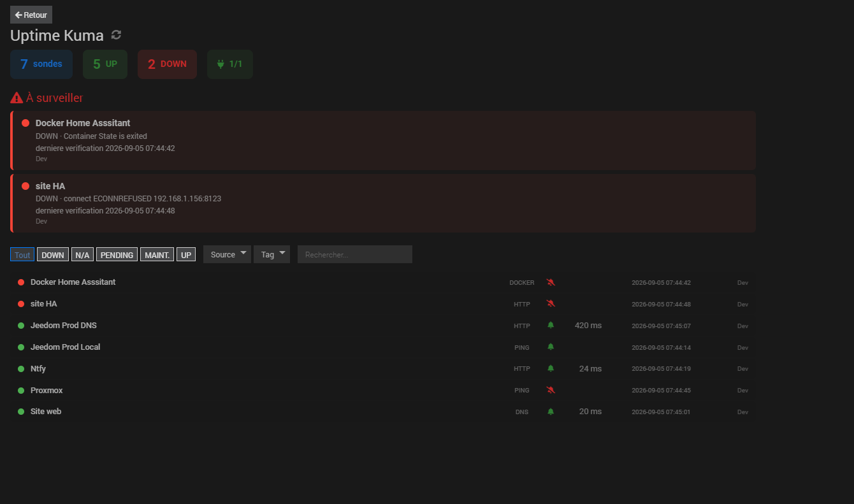Select Ntfy monitor row name
This screenshot has height=504, width=854.
(x=38, y=369)
